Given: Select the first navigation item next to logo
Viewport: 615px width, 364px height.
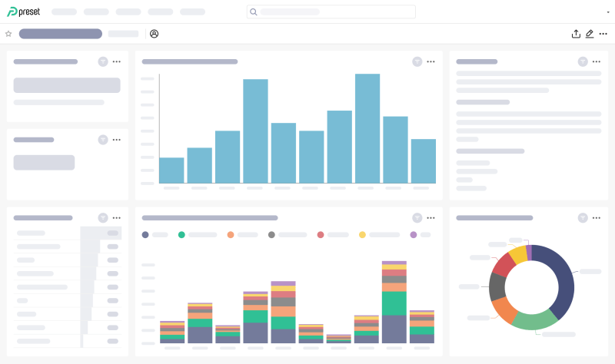Looking at the screenshot, I should click(64, 12).
